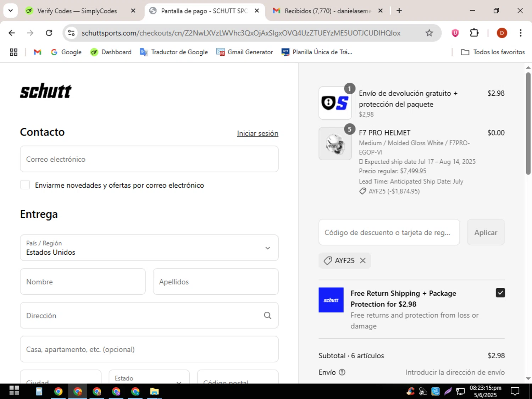Screen dimensions: 532x399
Task: Click the Schutt logo
Action: pyautogui.click(x=46, y=91)
